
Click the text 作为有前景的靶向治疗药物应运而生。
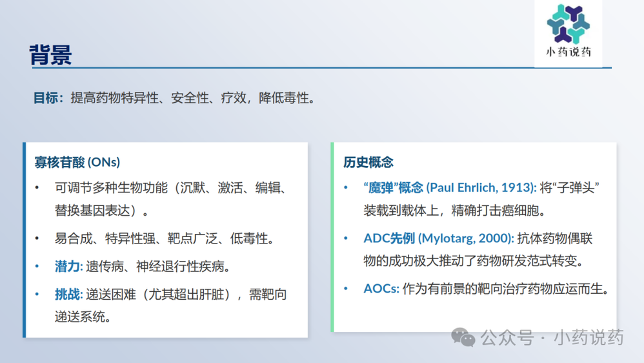506,289
